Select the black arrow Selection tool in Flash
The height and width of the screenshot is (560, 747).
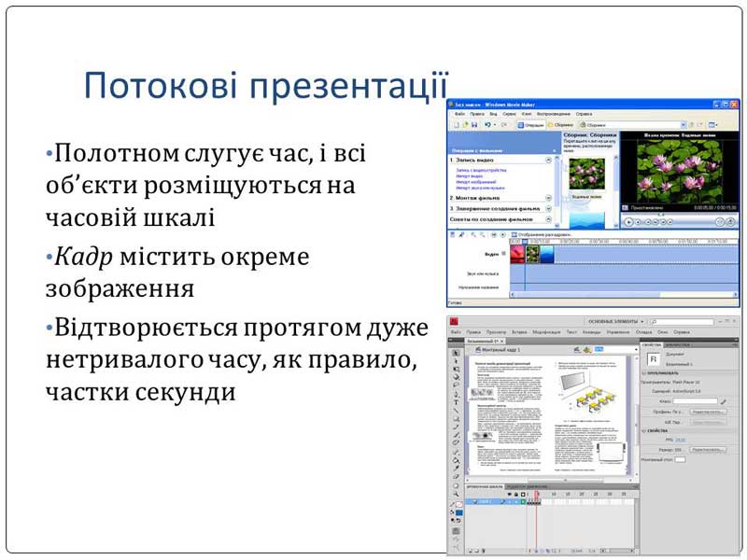(x=456, y=353)
